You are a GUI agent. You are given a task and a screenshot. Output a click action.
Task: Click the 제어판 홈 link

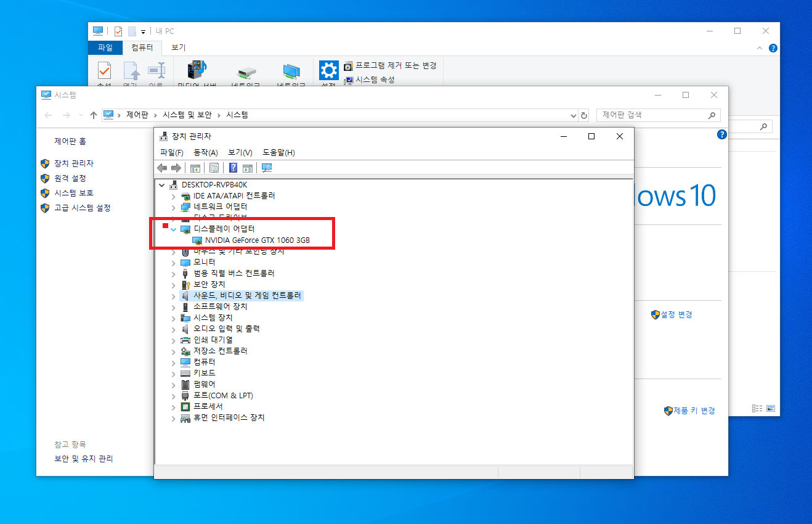(x=70, y=141)
